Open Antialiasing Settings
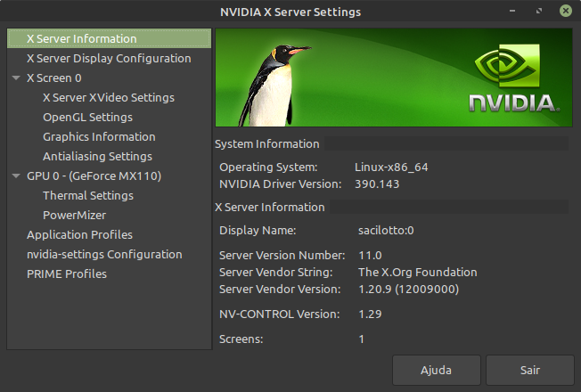 coord(97,157)
